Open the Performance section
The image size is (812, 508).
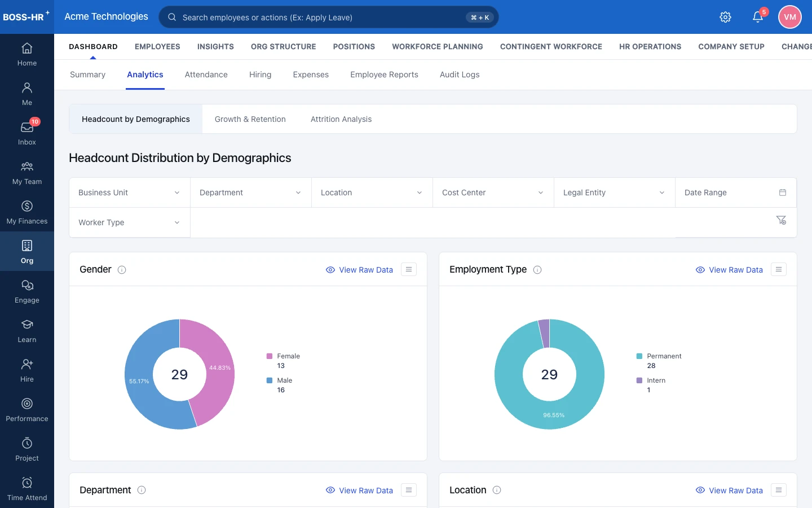pyautogui.click(x=27, y=410)
